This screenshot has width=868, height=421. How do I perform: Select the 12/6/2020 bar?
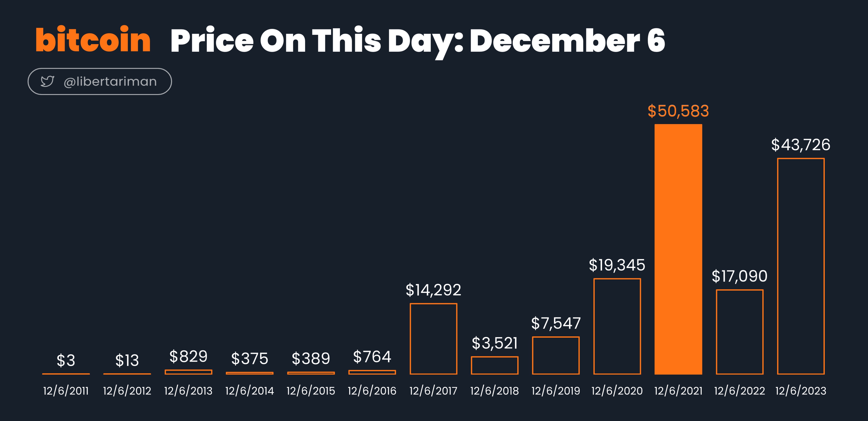pyautogui.click(x=617, y=326)
